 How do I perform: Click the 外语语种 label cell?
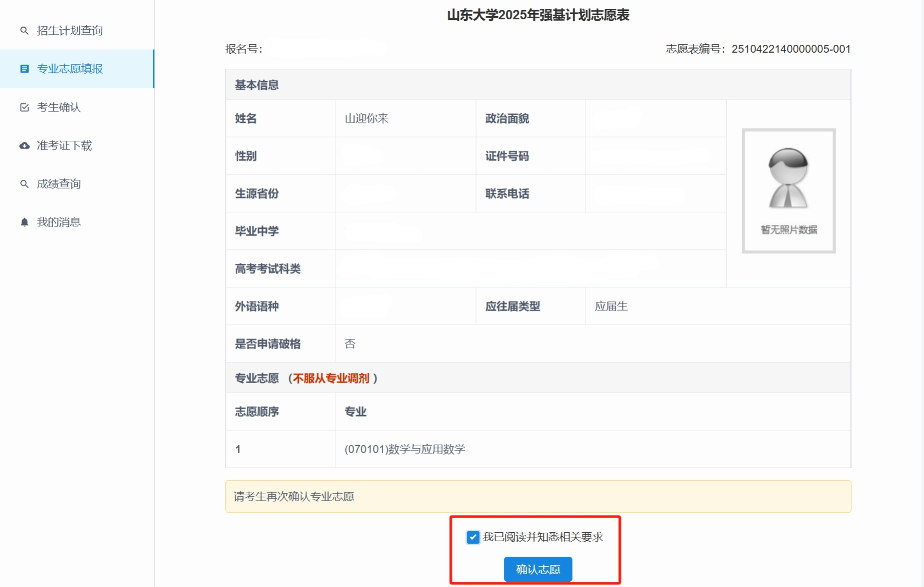[281, 306]
